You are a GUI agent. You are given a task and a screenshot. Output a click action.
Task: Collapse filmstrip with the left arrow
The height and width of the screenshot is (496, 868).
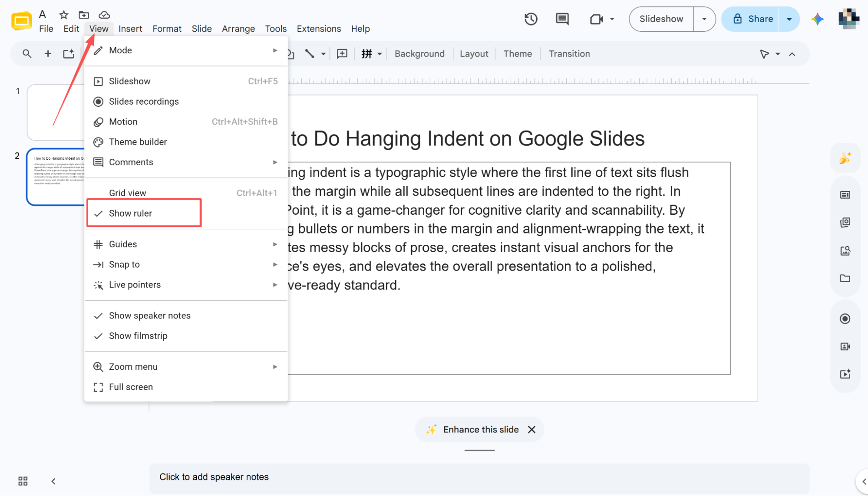[x=53, y=481]
